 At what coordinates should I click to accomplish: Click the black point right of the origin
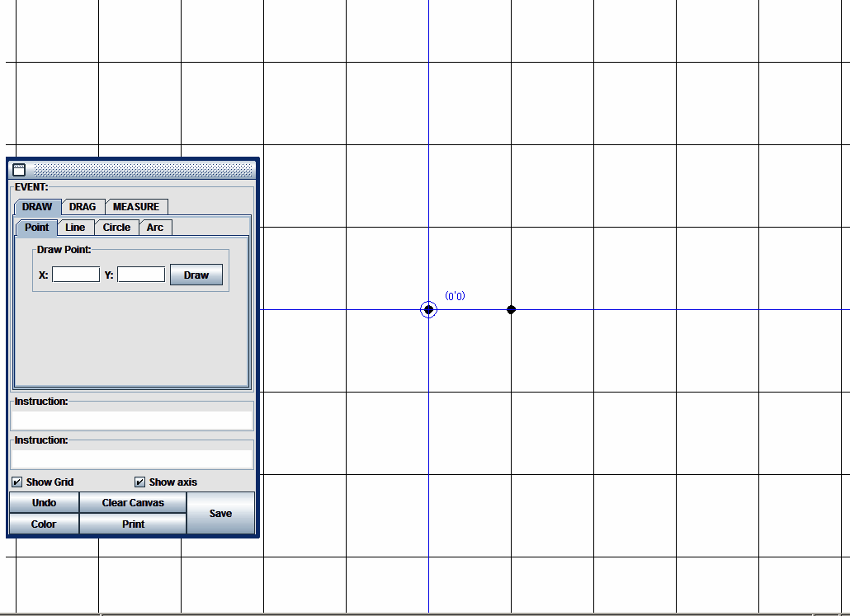511,309
